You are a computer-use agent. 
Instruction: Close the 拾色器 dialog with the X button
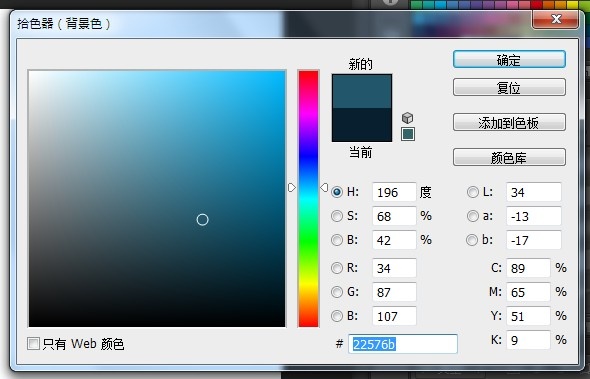pyautogui.click(x=556, y=19)
